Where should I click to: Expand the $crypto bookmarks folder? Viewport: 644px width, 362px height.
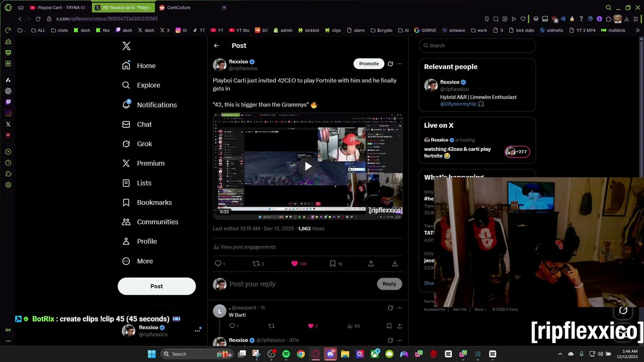(x=381, y=30)
